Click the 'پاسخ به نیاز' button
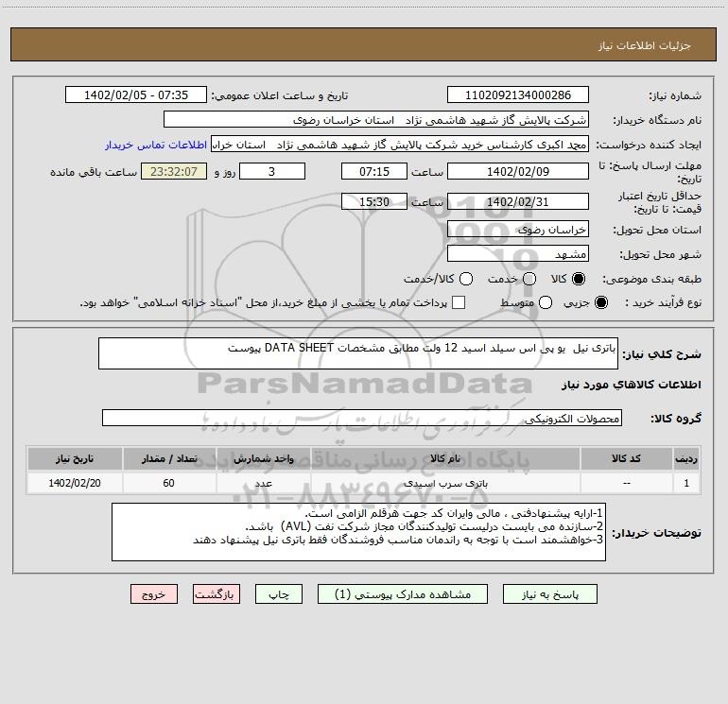The image size is (728, 704). coord(549,594)
